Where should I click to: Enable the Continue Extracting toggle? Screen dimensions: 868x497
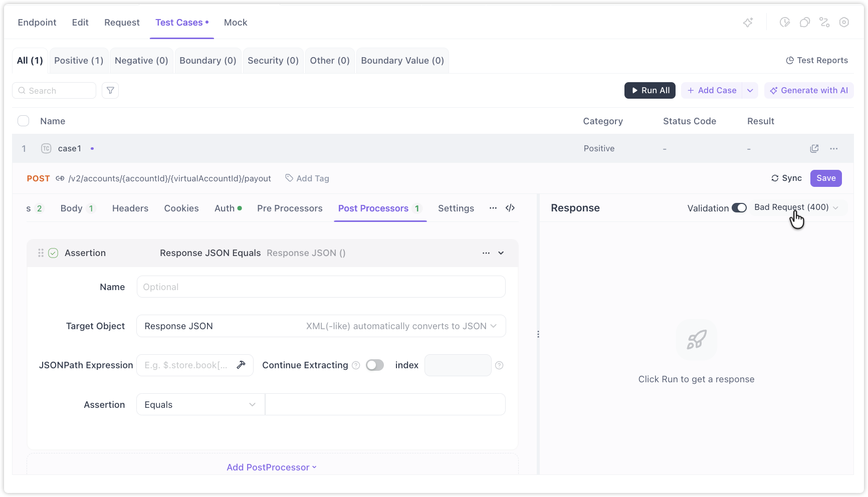[x=374, y=365]
